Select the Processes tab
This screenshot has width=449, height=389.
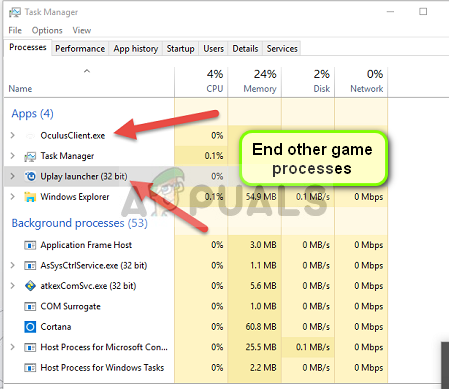(x=28, y=47)
